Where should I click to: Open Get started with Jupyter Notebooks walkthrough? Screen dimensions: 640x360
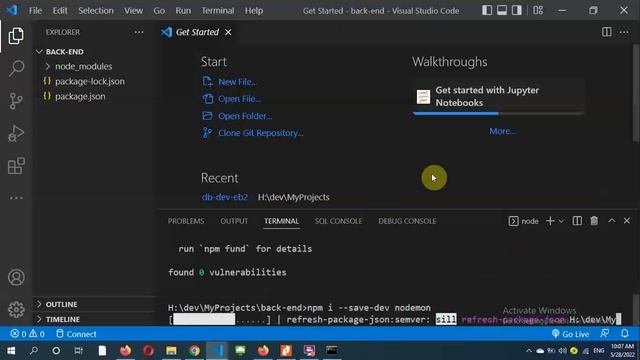pyautogui.click(x=498, y=97)
